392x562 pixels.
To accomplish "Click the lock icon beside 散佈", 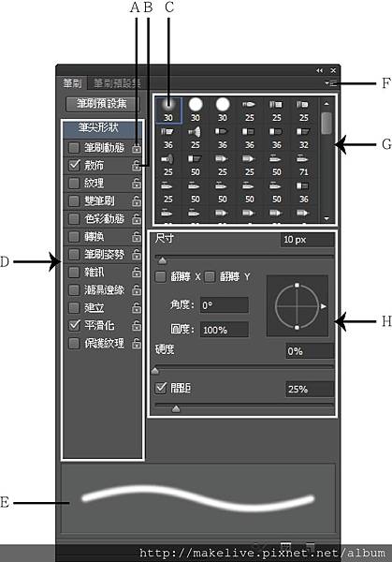I will 137,166.
